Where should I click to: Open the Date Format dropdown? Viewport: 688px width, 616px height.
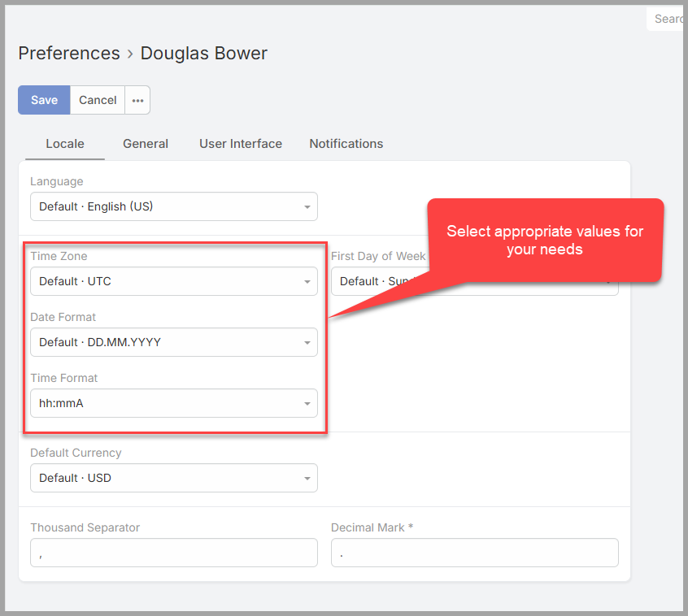[x=174, y=342]
